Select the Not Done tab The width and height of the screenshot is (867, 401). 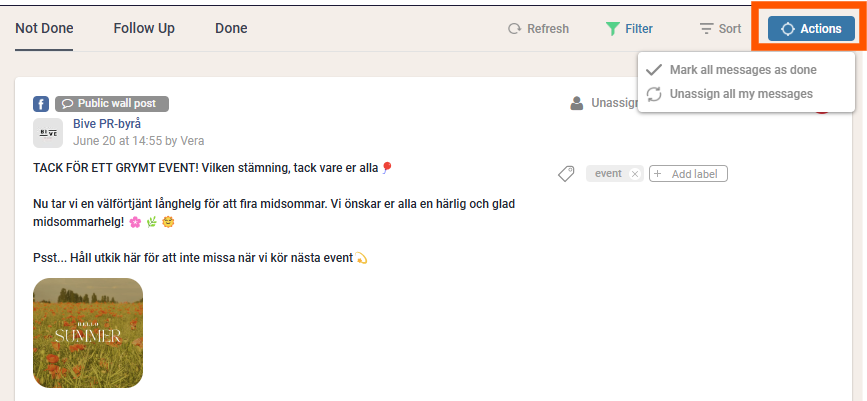44,28
